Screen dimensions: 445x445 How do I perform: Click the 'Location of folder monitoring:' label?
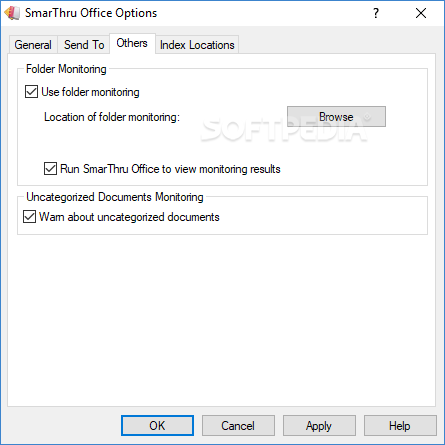point(112,117)
